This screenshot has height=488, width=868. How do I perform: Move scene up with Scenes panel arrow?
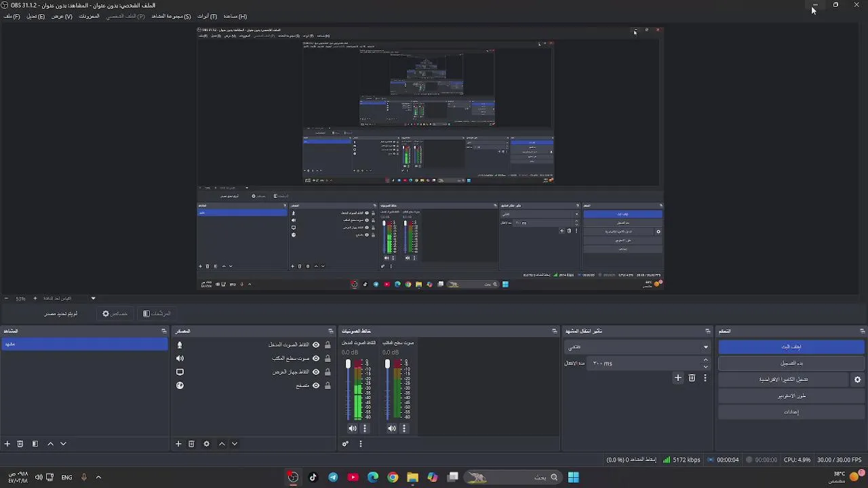point(50,444)
